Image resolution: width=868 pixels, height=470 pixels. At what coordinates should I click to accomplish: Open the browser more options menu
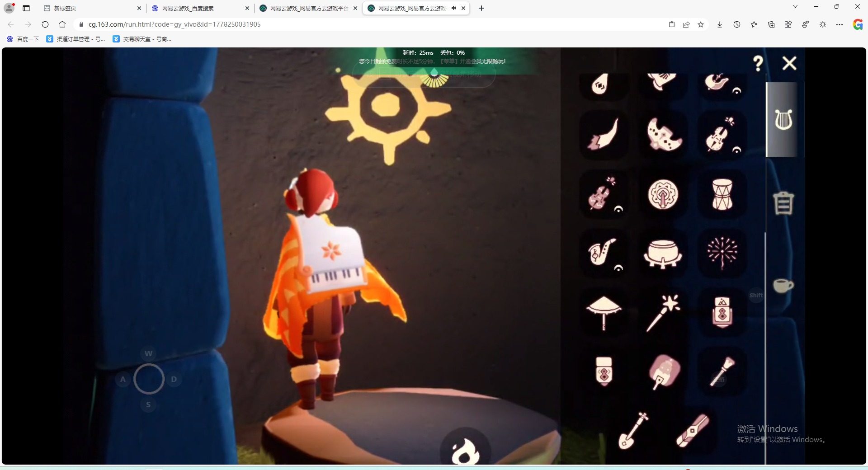point(840,24)
